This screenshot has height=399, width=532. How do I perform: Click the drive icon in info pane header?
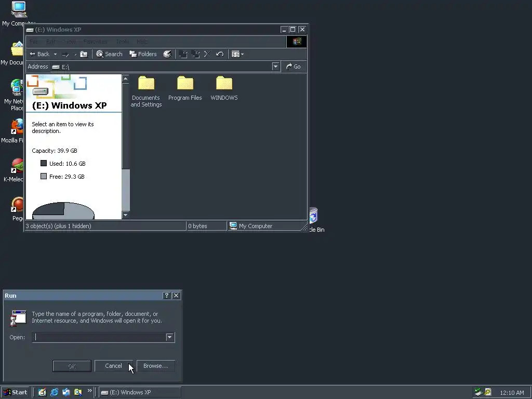[41, 91]
